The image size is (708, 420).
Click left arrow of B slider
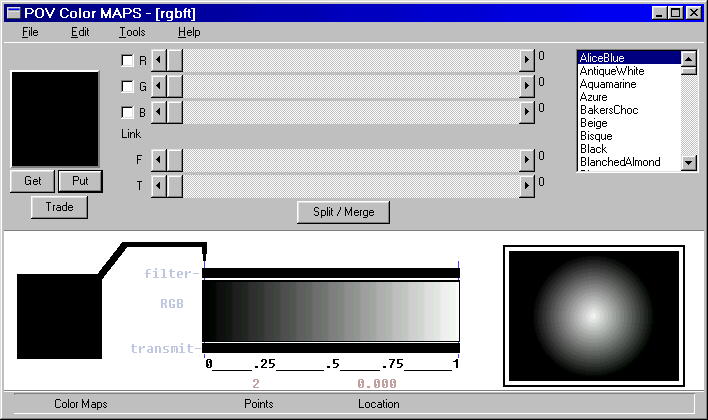pos(158,112)
